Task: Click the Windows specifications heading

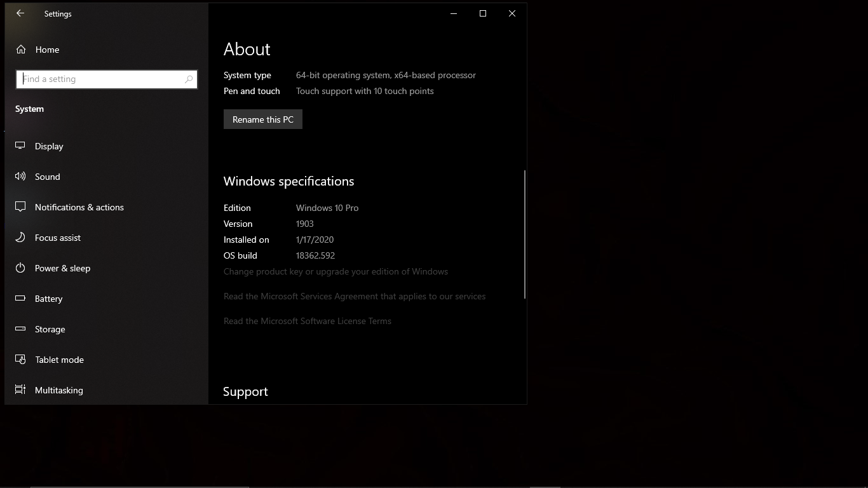Action: tap(289, 181)
